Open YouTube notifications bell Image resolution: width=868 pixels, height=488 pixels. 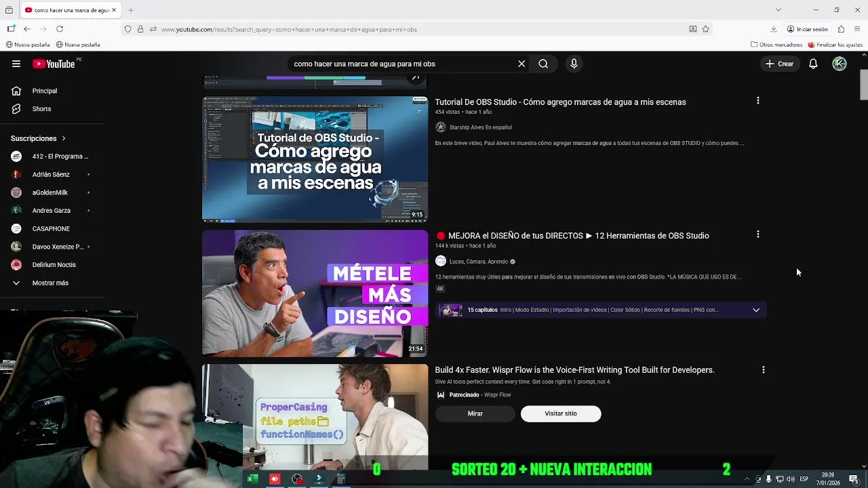[x=813, y=64]
